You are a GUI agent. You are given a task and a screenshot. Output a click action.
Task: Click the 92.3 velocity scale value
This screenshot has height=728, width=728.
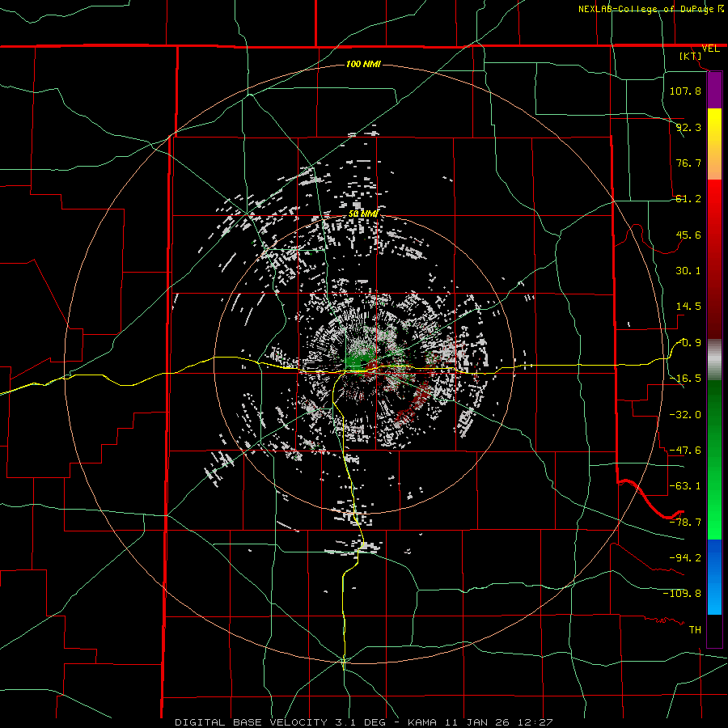coord(688,127)
